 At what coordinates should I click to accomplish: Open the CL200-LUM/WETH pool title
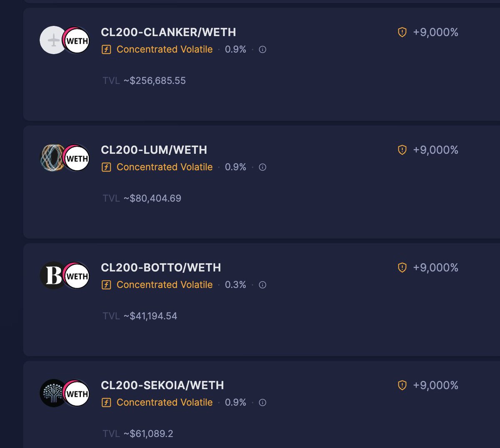coord(154,150)
